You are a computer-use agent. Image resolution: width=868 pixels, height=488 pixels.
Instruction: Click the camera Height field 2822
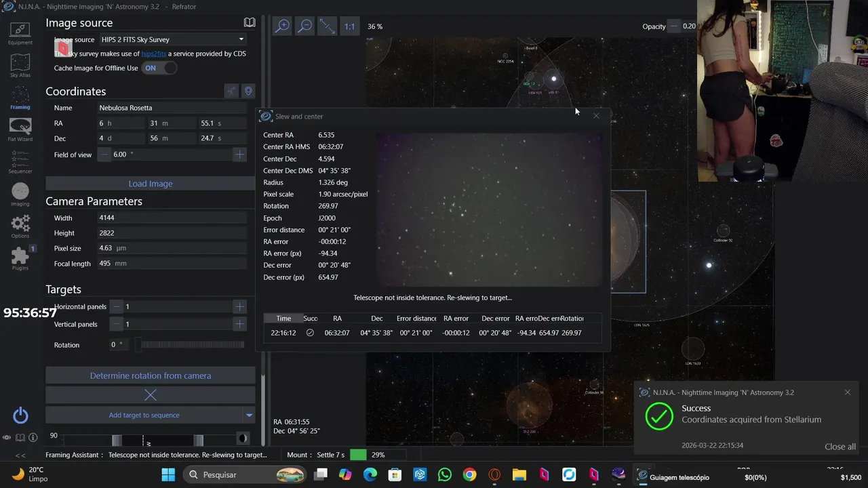click(x=172, y=233)
